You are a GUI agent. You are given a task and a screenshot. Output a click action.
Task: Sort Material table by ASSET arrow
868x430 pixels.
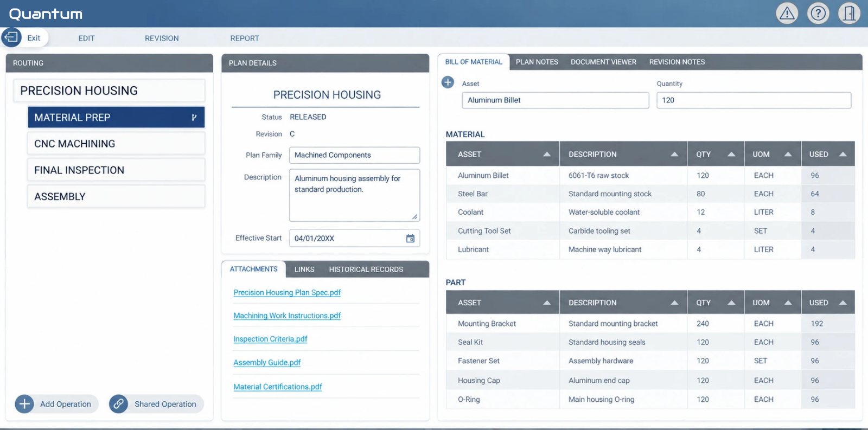pyautogui.click(x=547, y=155)
